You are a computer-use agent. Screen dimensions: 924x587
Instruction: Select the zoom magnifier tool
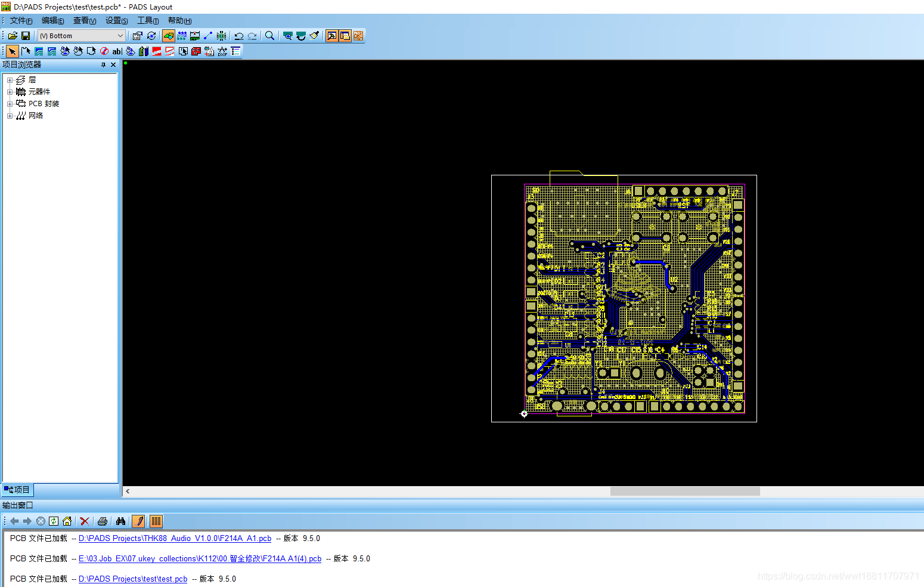click(x=269, y=36)
